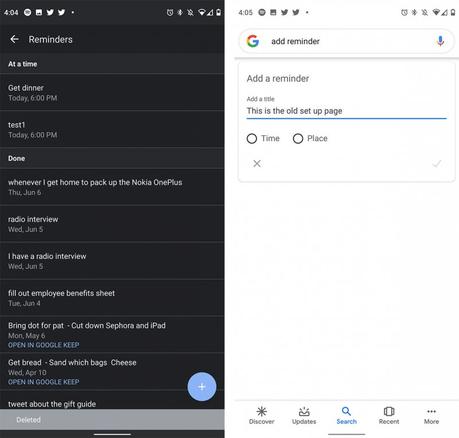
Task: Tap the microphone voice search icon
Action: tap(440, 41)
